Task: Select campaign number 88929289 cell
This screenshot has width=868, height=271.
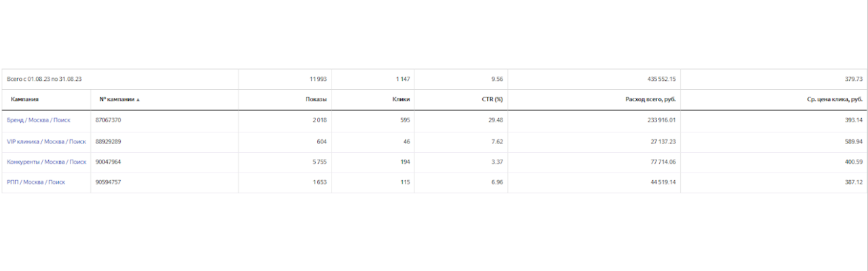Action: (108, 141)
